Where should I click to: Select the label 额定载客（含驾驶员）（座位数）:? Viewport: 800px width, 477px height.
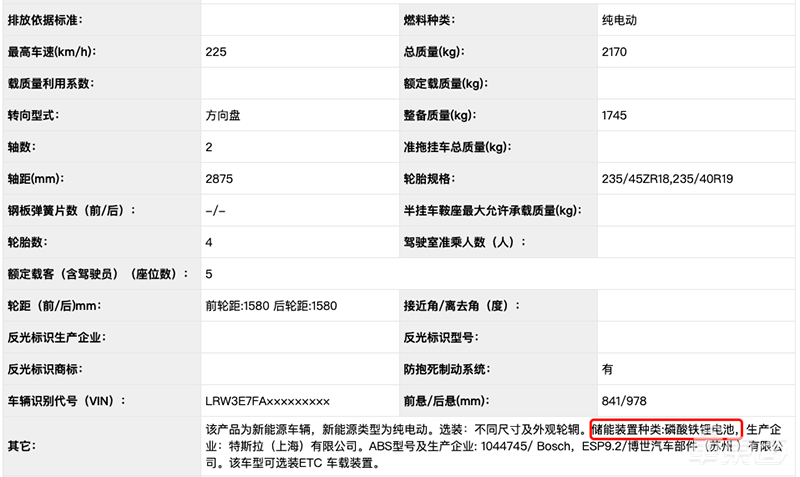(97, 274)
